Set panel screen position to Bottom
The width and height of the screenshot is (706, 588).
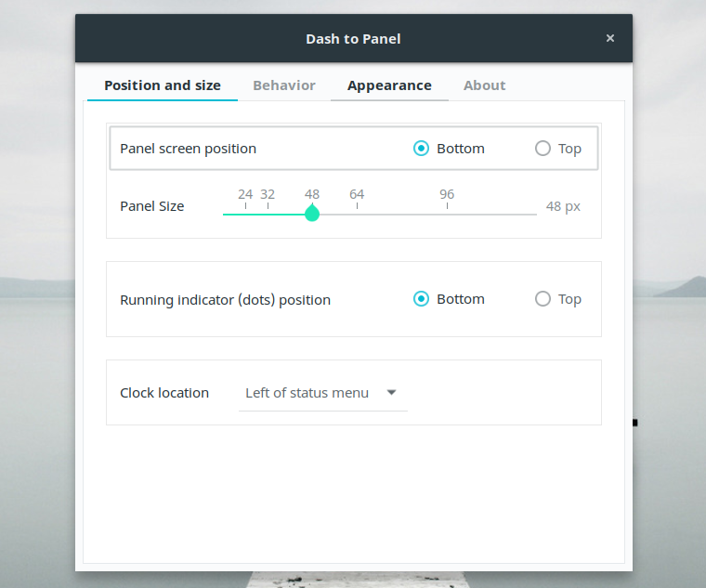[422, 149]
